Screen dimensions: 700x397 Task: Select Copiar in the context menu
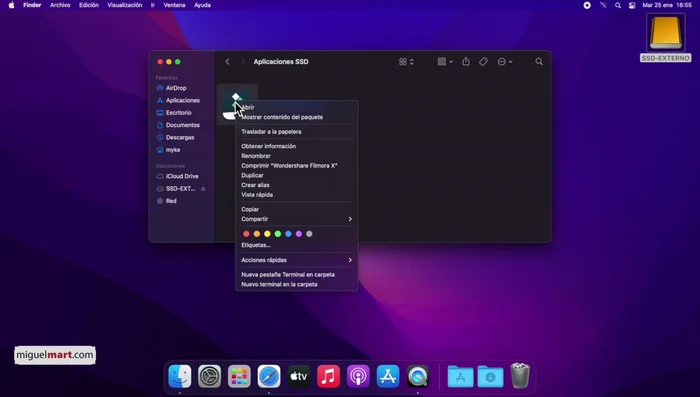[296, 209]
